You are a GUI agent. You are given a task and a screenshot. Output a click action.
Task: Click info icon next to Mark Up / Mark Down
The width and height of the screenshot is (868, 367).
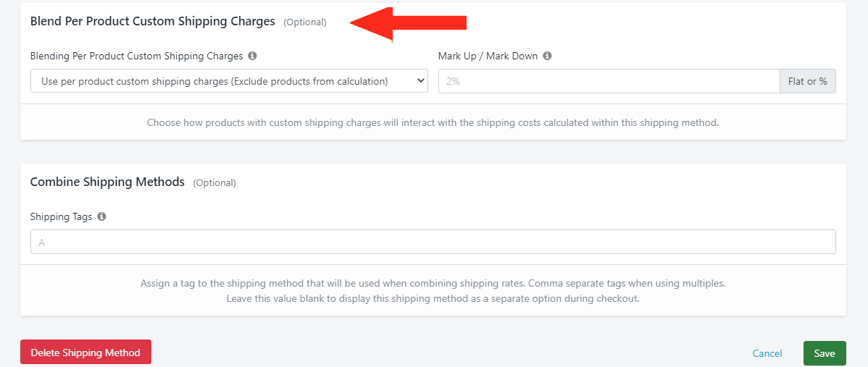(x=547, y=56)
